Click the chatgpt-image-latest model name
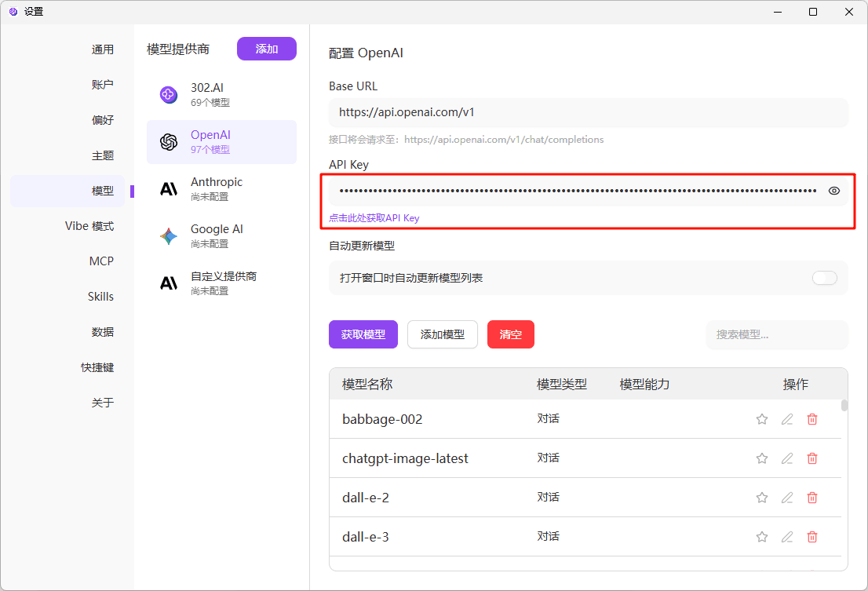 [405, 458]
